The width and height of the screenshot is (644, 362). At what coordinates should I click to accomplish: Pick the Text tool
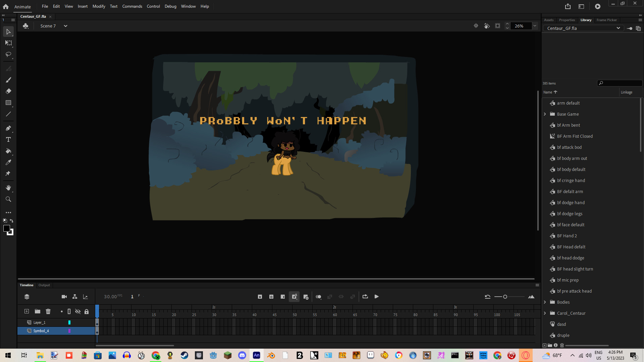(8, 139)
